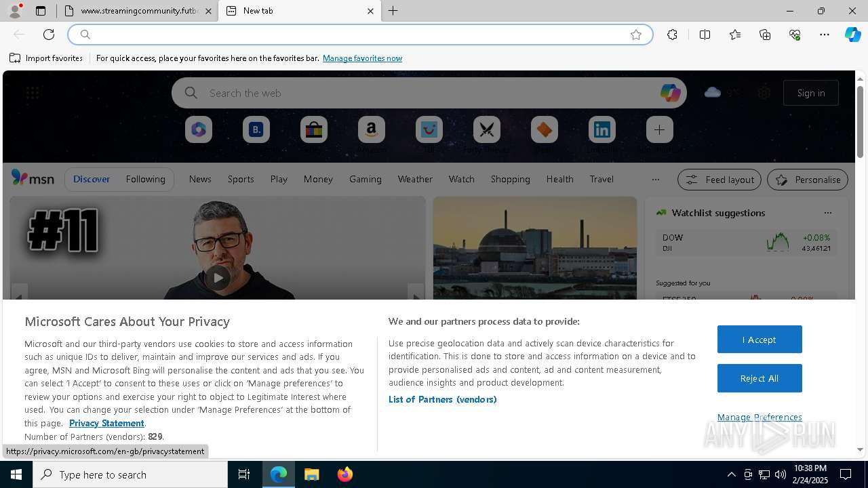Focus the address bar
This screenshot has height=488, width=868.
click(x=360, y=35)
